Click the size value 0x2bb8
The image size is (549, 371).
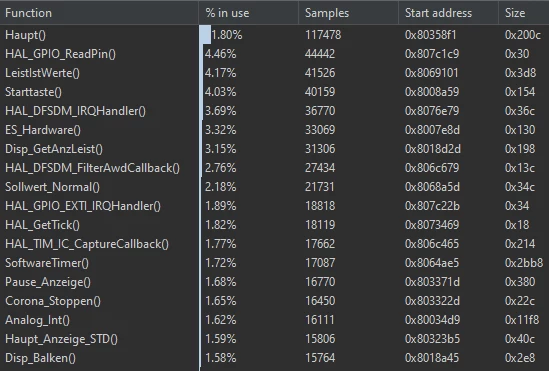pyautogui.click(x=524, y=263)
